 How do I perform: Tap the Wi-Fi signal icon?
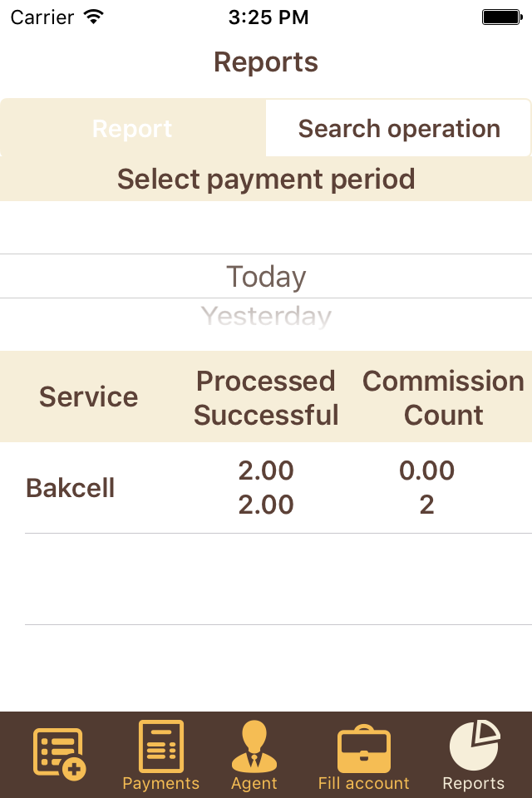coord(94,17)
